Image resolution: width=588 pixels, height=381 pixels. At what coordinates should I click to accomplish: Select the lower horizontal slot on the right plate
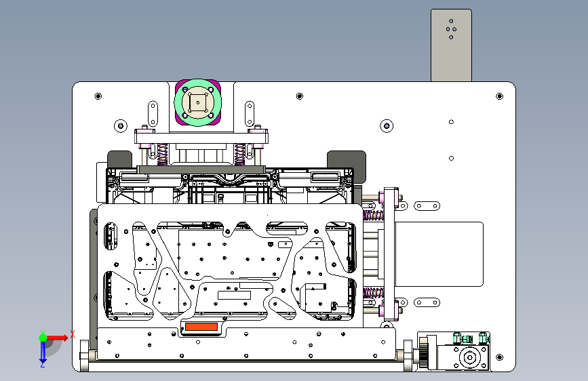click(x=427, y=302)
